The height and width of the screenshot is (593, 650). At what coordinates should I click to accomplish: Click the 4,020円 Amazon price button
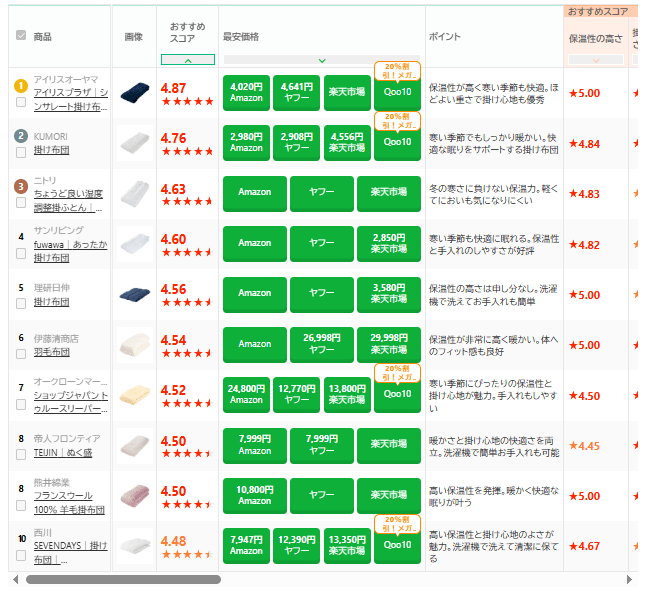coord(246,94)
